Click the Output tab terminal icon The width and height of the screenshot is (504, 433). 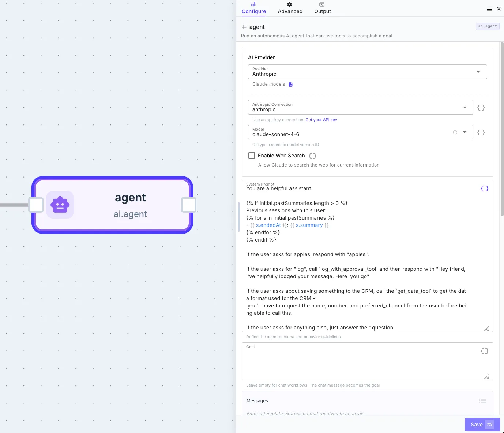[x=322, y=4]
